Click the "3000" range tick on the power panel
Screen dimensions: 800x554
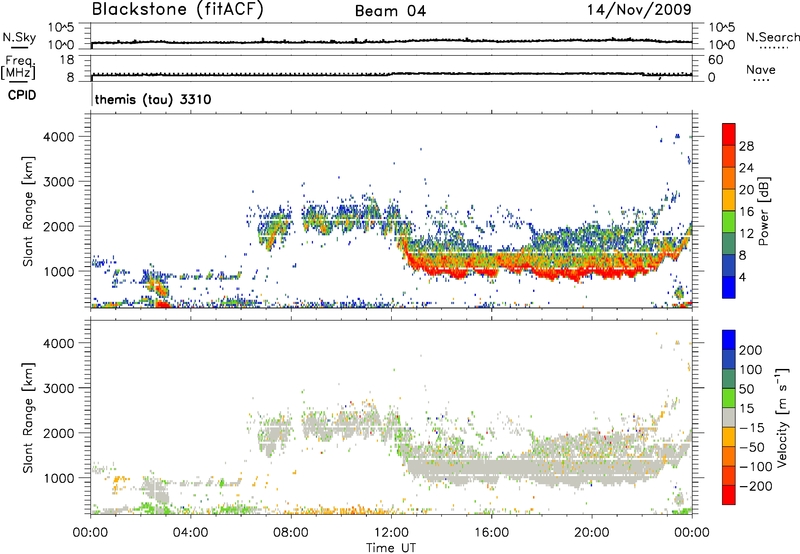(x=58, y=182)
